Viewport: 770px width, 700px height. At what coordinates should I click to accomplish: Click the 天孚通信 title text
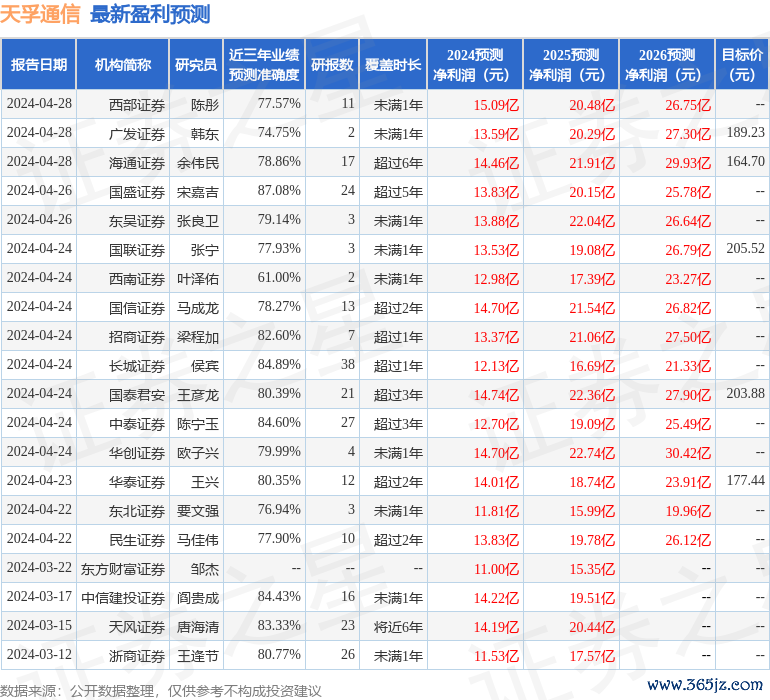(x=40, y=13)
